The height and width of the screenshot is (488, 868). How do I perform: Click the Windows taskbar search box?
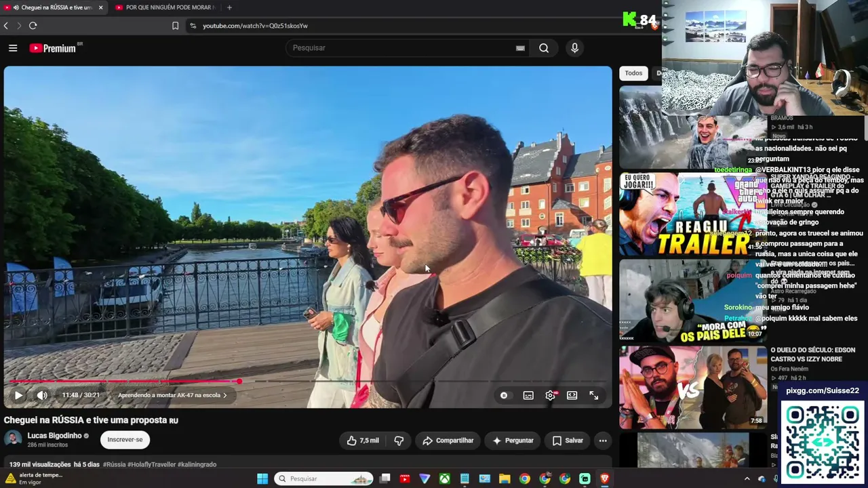pyautogui.click(x=323, y=479)
